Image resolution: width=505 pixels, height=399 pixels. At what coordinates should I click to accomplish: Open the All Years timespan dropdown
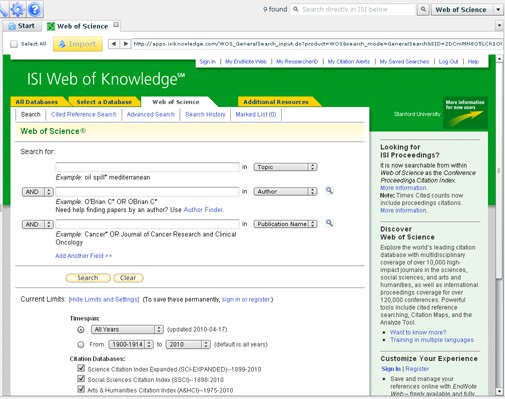click(x=127, y=330)
